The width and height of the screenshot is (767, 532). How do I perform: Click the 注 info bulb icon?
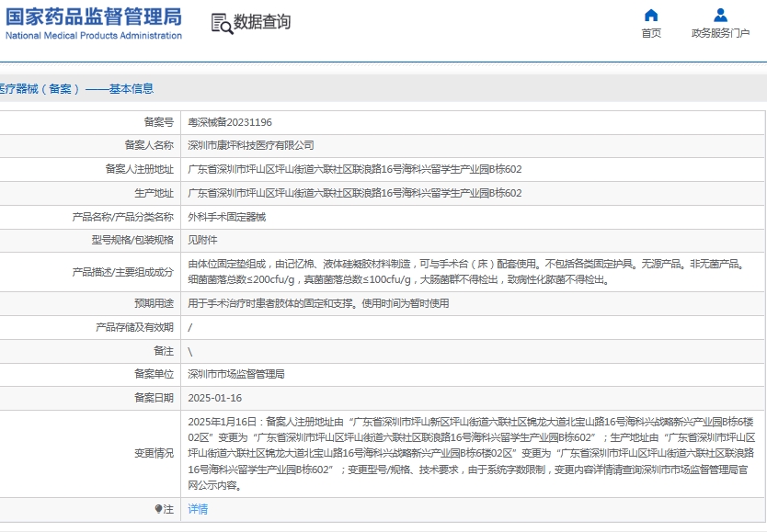coord(158,509)
